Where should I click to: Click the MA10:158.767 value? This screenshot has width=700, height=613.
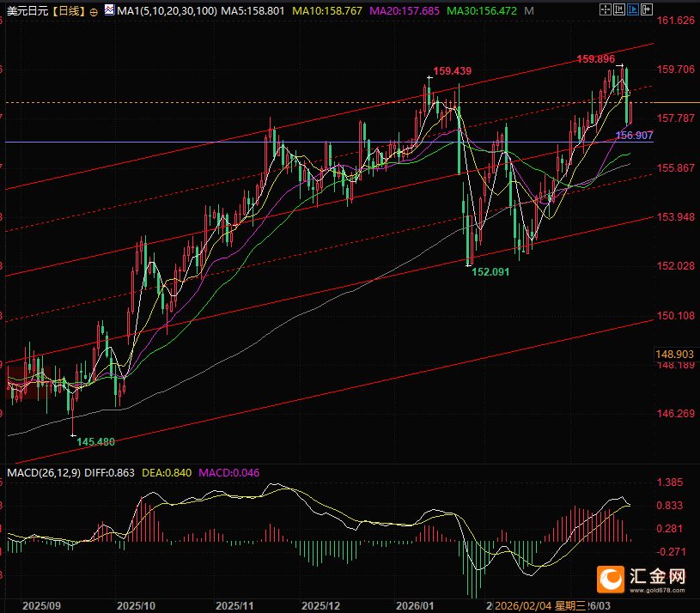click(327, 10)
